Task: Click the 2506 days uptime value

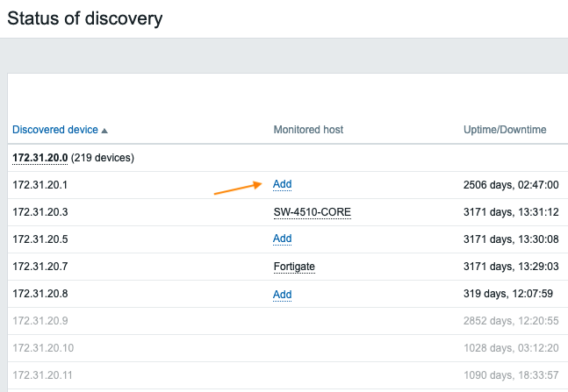Action: pos(511,185)
